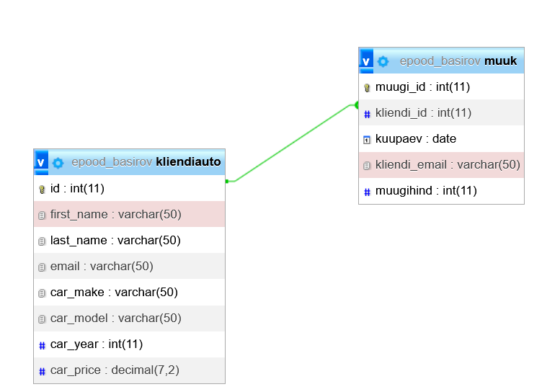560x392 pixels.
Task: Select the last_name varchar(50) column row
Action: (x=115, y=241)
